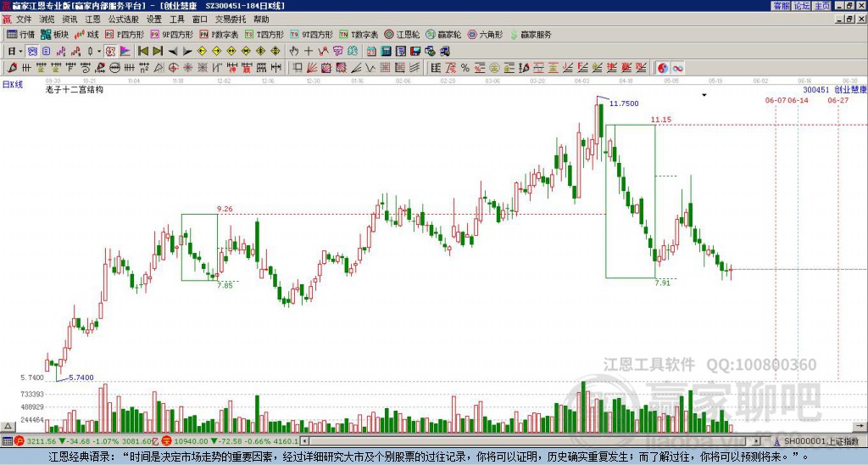Click the 3211.56 index value in status bar
The height and width of the screenshot is (465, 868).
coord(41,441)
